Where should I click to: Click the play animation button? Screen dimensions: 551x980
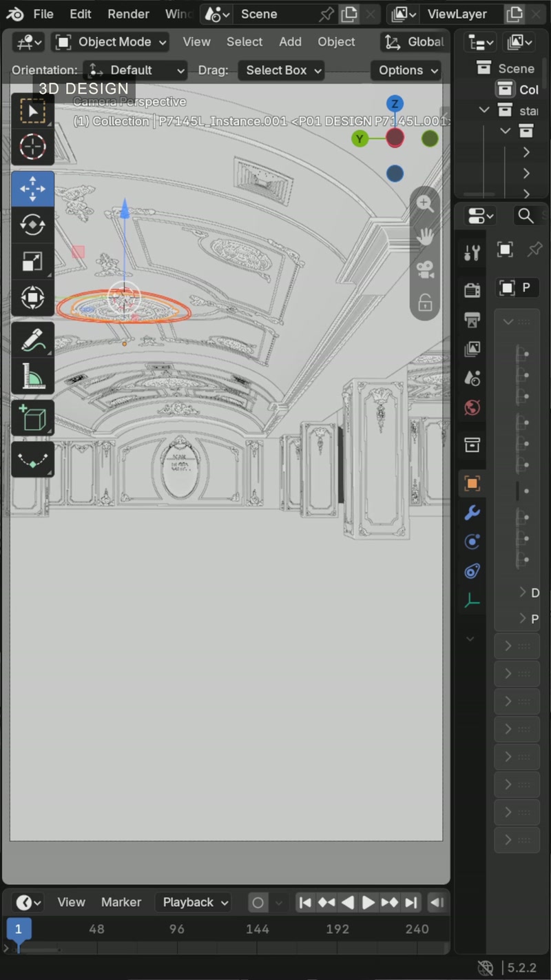click(368, 902)
